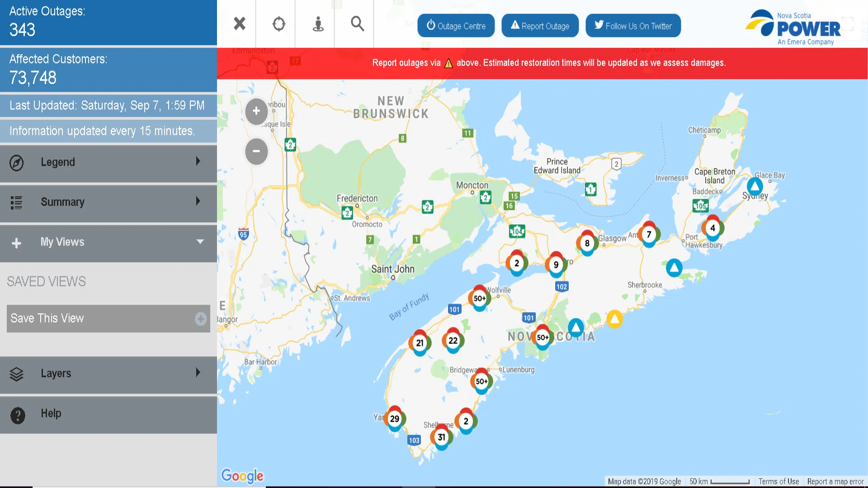This screenshot has width=868, height=488.
Task: Open the search magnifier icon
Action: [357, 23]
